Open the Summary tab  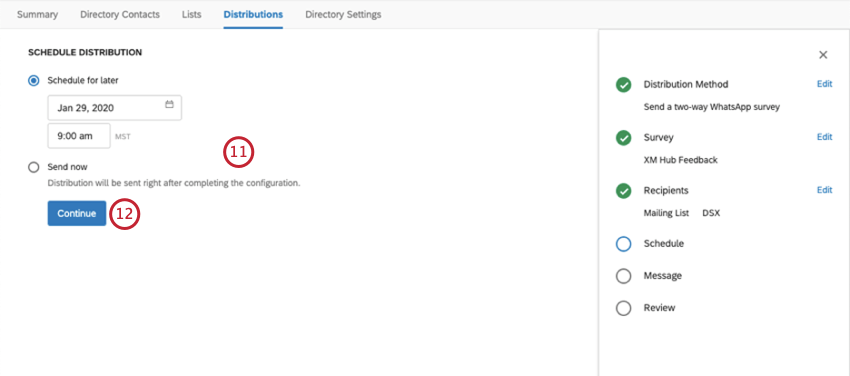pos(37,15)
